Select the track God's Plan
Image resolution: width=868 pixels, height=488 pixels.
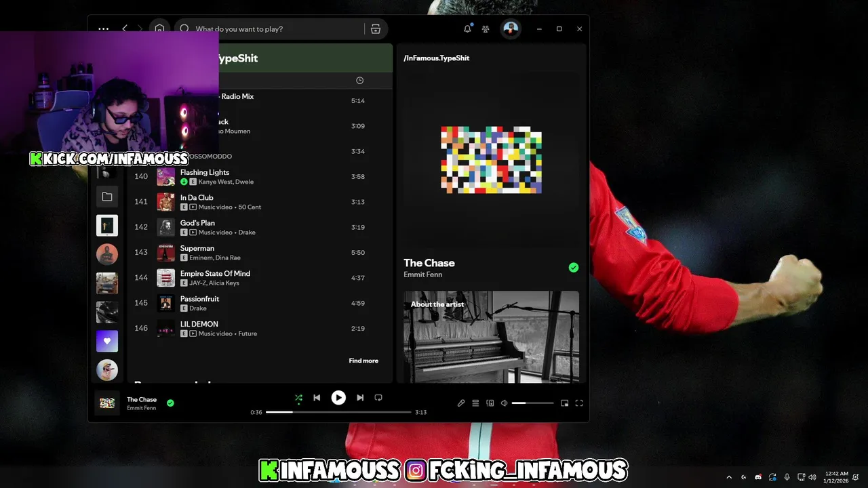[197, 223]
